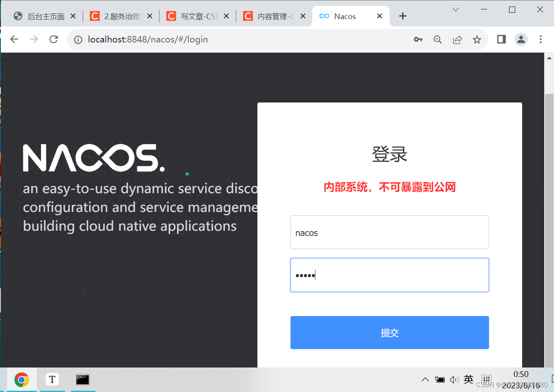554x392 pixels.
Task: Toggle input method from 英 to Chinese
Action: pyautogui.click(x=468, y=379)
